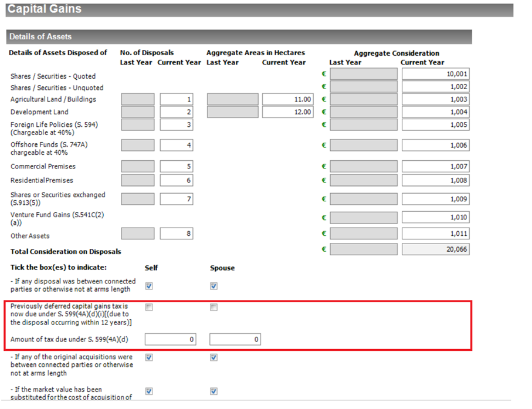This screenshot has width=532, height=409.
Task: Select Shares or Securities exchanged current year disposals
Action: click(x=177, y=199)
